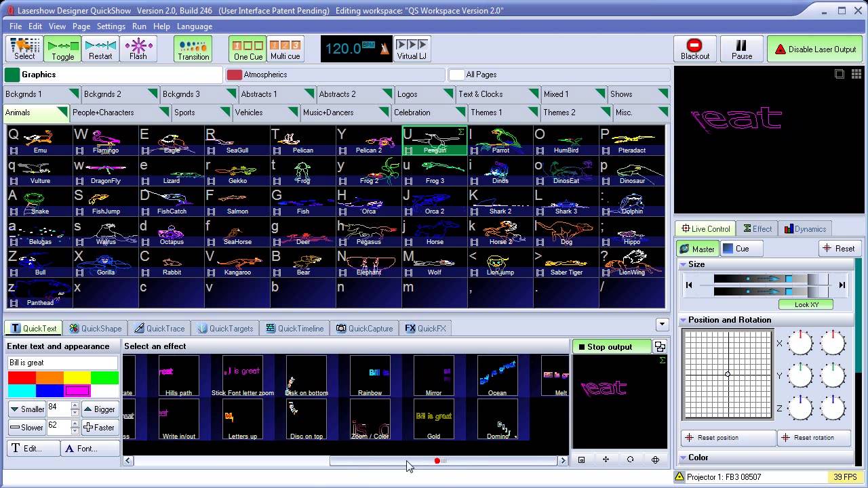Toggle the Lock XY size option
This screenshot has width=868, height=488.
tap(806, 304)
